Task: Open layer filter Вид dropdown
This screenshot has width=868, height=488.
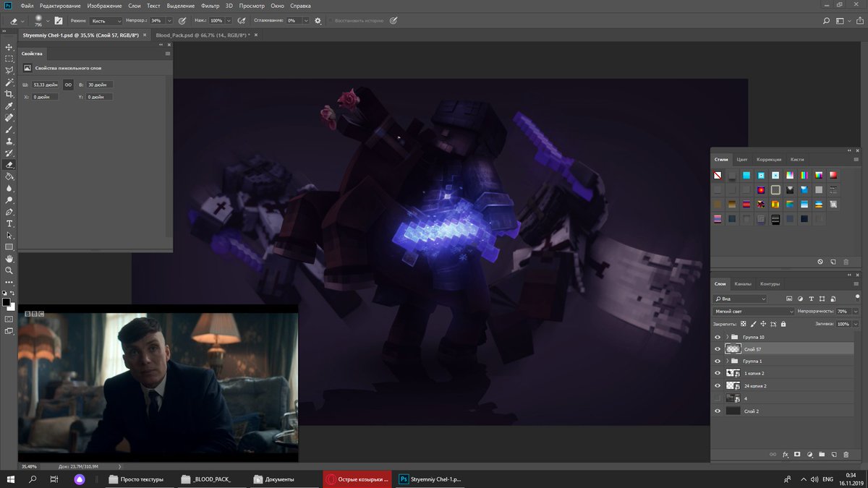Action: point(741,298)
